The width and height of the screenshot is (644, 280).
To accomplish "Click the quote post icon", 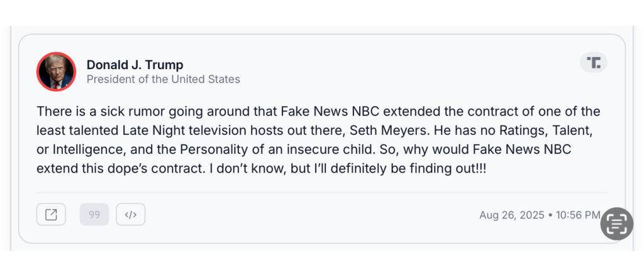I will [94, 215].
